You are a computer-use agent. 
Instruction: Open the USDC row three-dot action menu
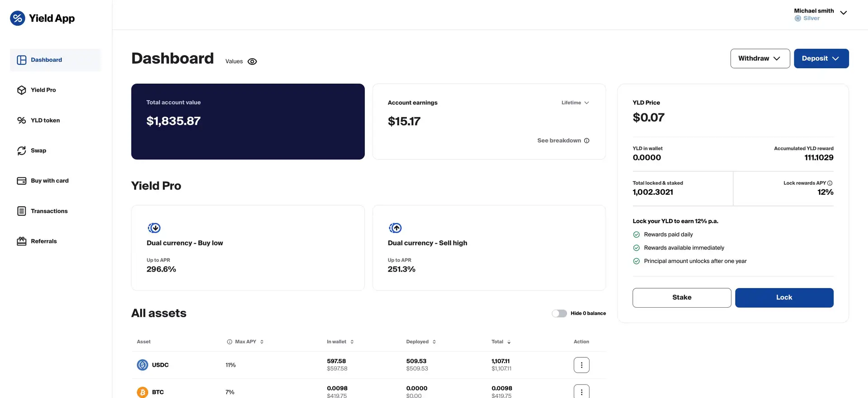[x=581, y=365]
